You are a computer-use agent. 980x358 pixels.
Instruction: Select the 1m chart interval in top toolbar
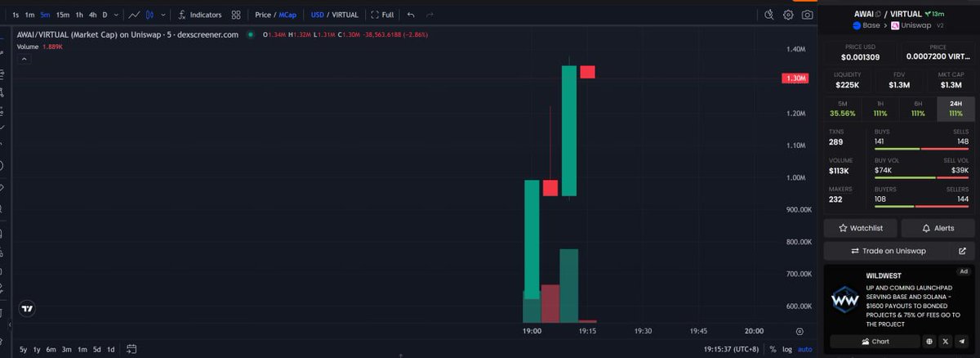pos(29,15)
